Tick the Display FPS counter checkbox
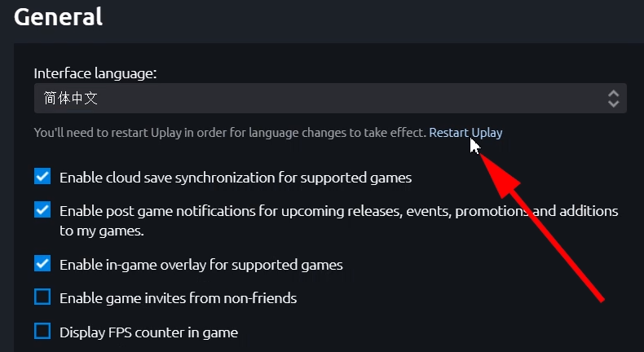This screenshot has height=352, width=644. click(x=42, y=331)
